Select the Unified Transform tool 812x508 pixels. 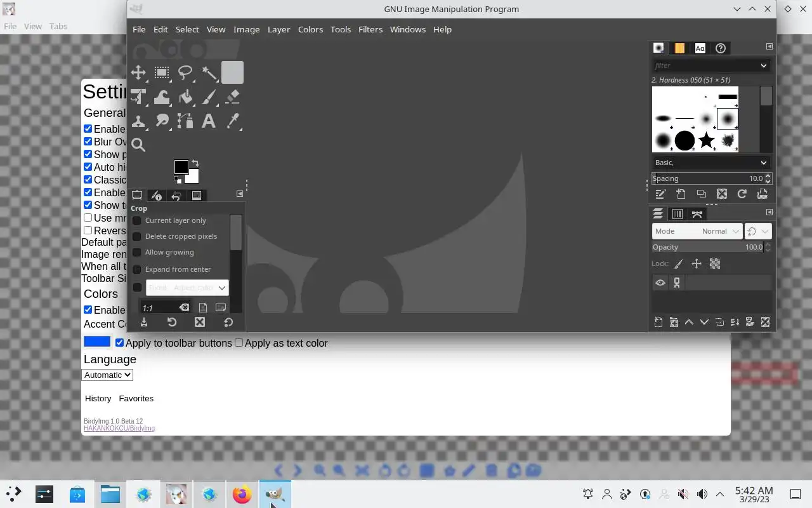pyautogui.click(x=138, y=97)
